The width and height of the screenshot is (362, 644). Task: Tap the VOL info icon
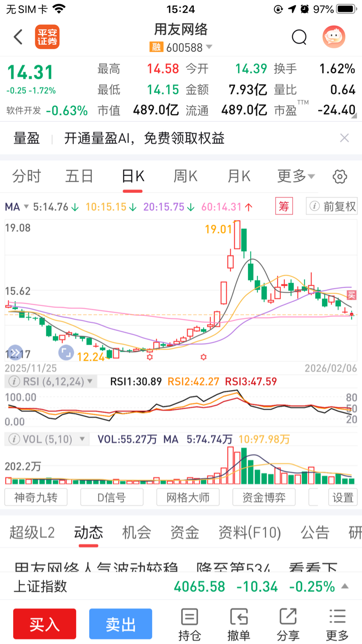coord(15,439)
